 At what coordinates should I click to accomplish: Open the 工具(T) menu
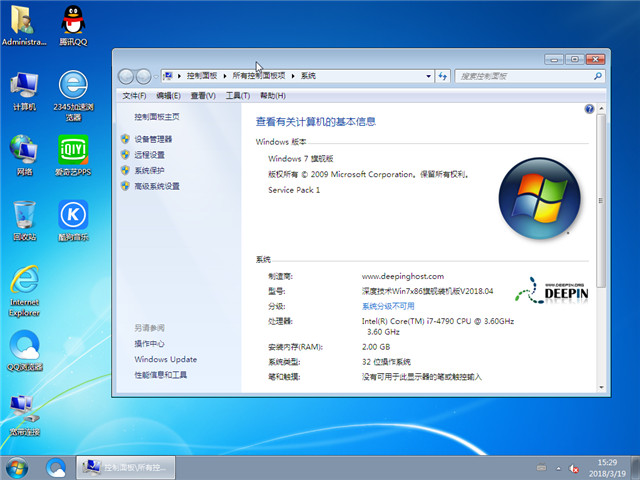238,96
